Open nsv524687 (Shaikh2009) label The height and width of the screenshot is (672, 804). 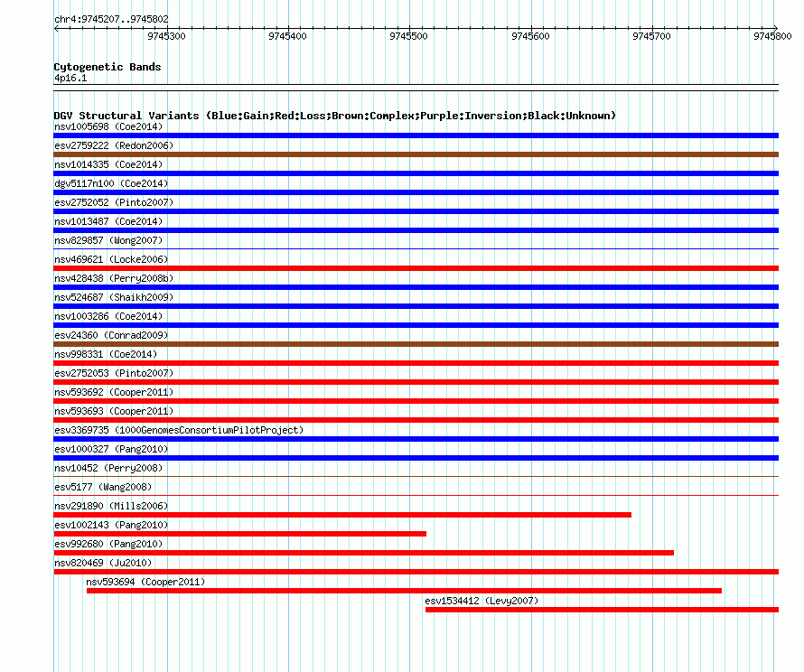114,297
